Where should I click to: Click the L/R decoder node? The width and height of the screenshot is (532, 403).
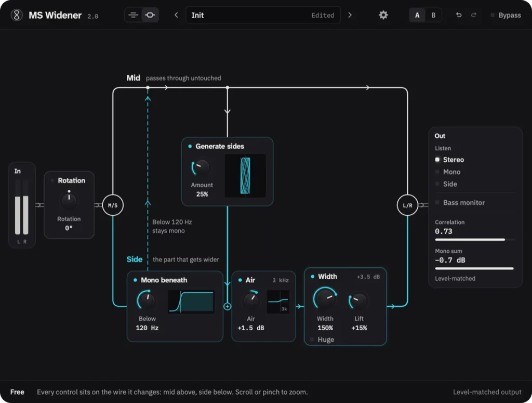[x=407, y=205]
